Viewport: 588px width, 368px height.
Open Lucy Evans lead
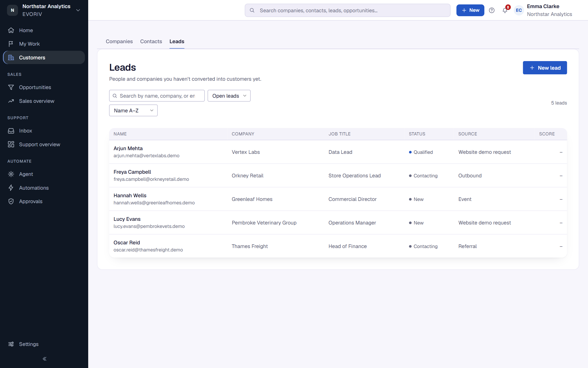click(x=127, y=219)
